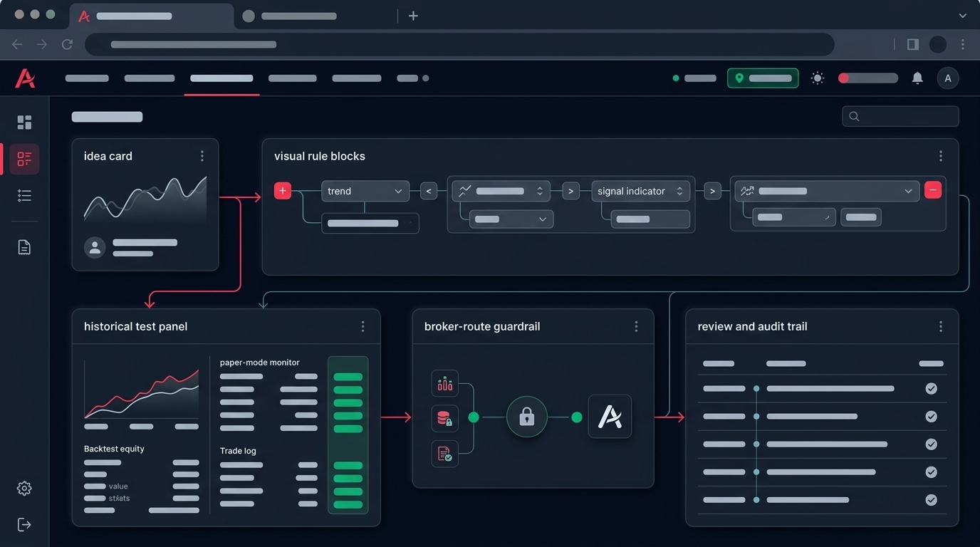Click the paper-mode monitor heading

260,363
